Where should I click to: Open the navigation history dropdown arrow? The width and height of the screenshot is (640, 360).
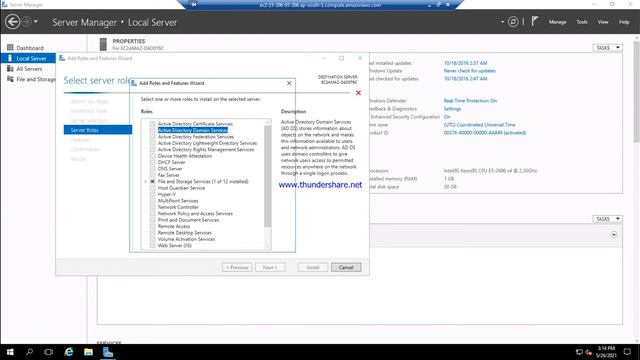(36, 21)
